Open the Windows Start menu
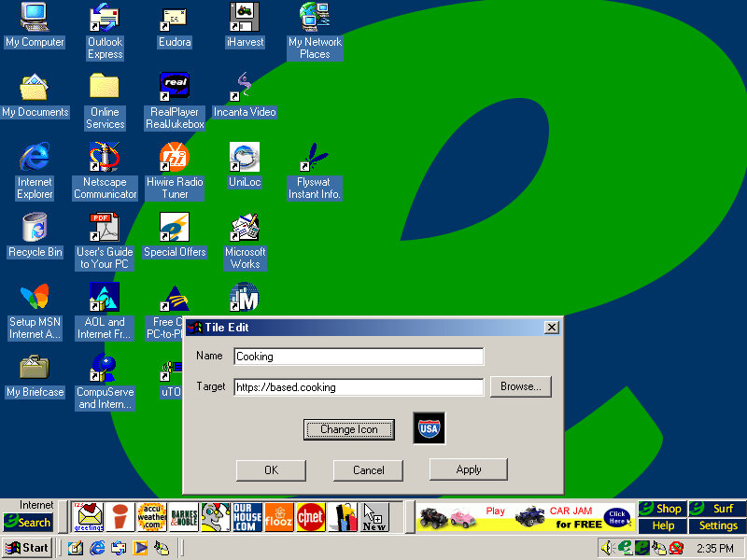 click(27, 548)
